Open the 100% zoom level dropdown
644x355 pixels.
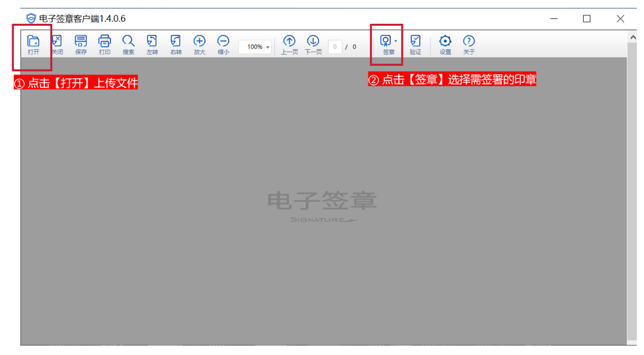[268, 47]
